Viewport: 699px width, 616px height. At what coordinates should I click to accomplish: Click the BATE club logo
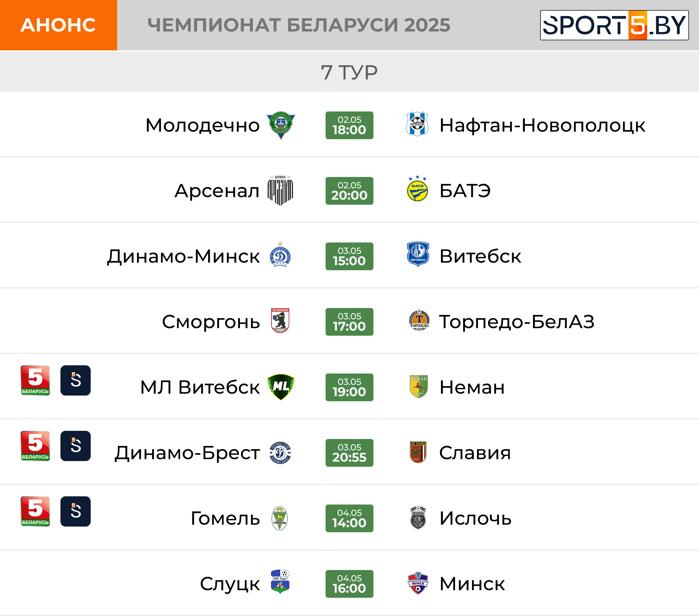(x=417, y=188)
